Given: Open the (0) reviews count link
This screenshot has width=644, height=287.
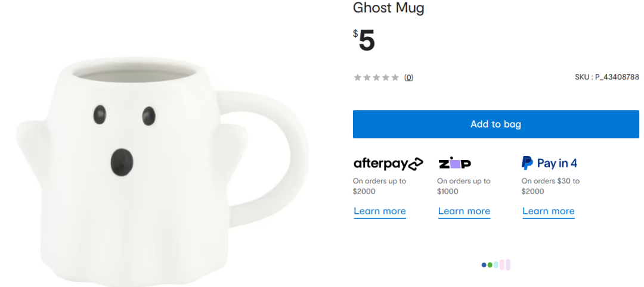Looking at the screenshot, I should pyautogui.click(x=408, y=77).
